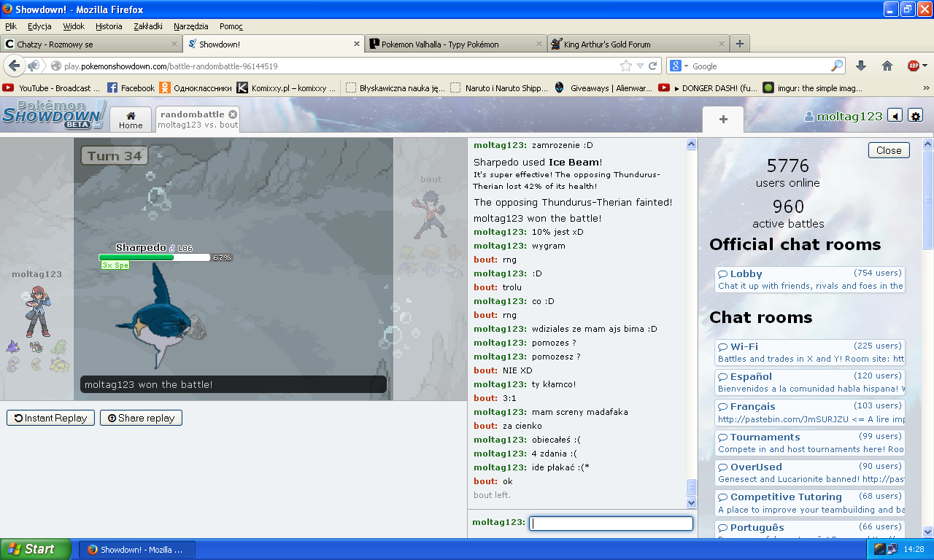Click the Instant Replay button

pos(50,418)
